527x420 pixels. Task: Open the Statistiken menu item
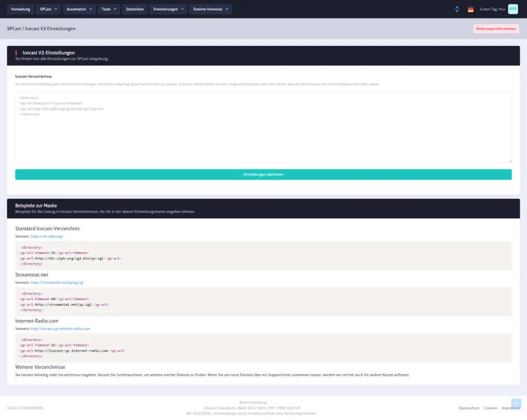click(135, 9)
